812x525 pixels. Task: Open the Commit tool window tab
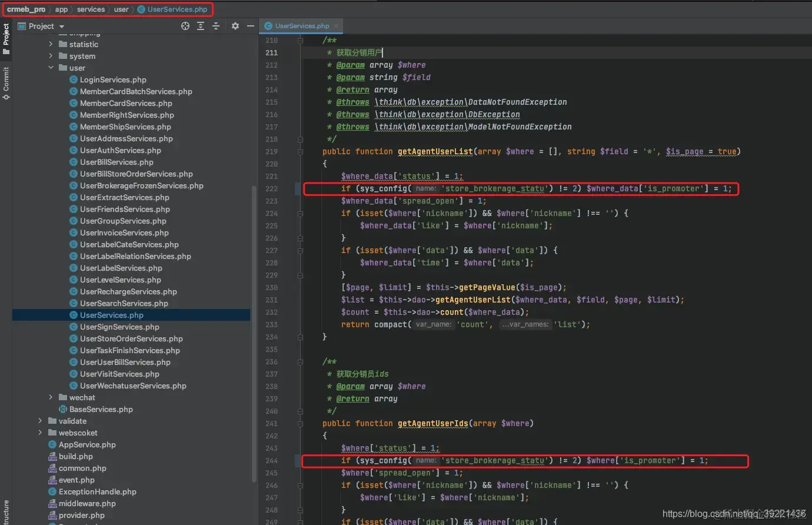pos(6,83)
